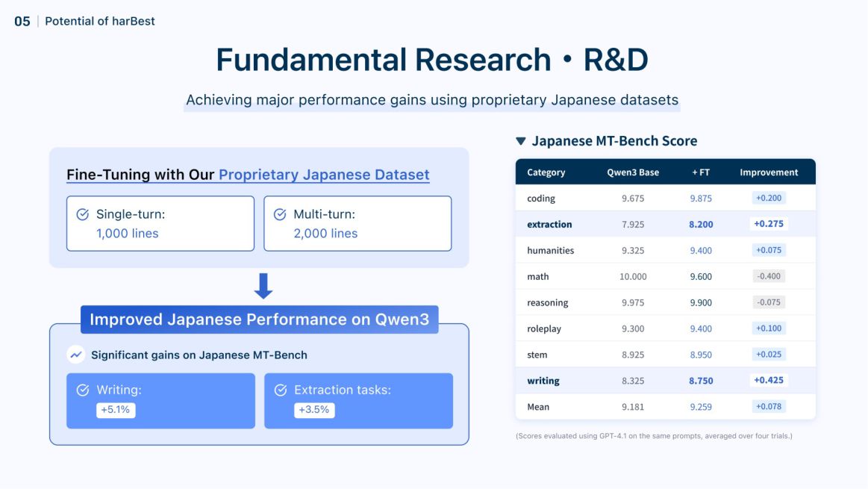Select the Mean row label
Viewport: 868px width, 489px height.
(x=538, y=406)
